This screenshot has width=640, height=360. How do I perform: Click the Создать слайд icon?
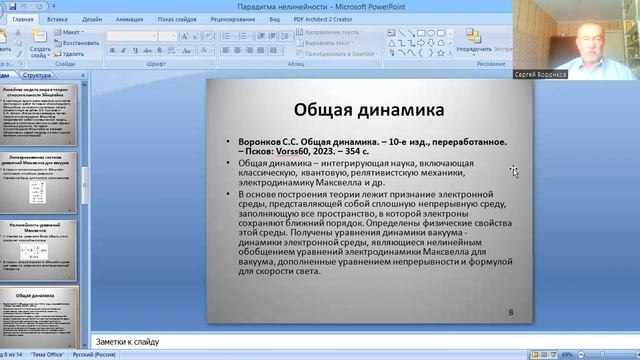40,36
